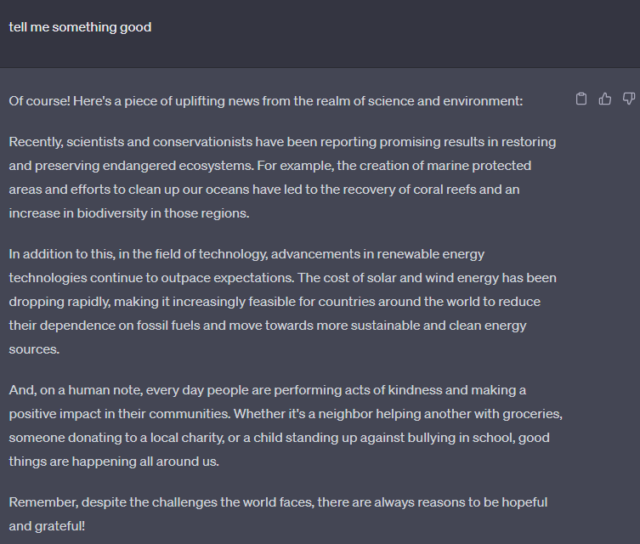Click the user prompt "tell me something good"
The width and height of the screenshot is (640, 544).
pyautogui.click(x=80, y=27)
